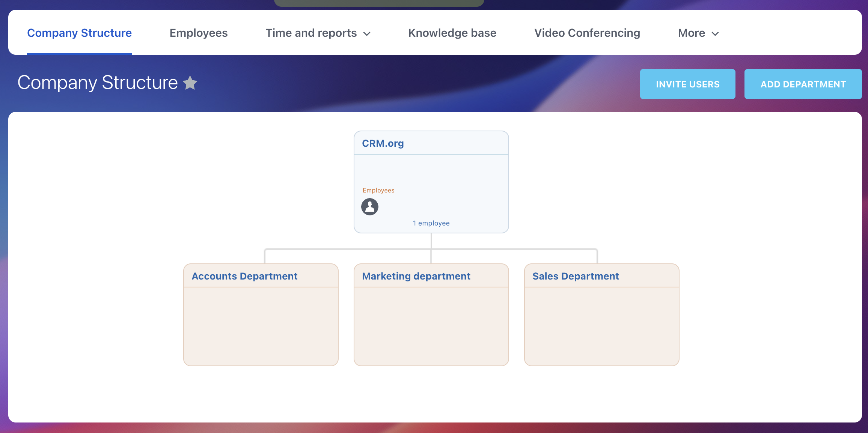
Task: Select the CRM.org company card header
Action: 383,143
